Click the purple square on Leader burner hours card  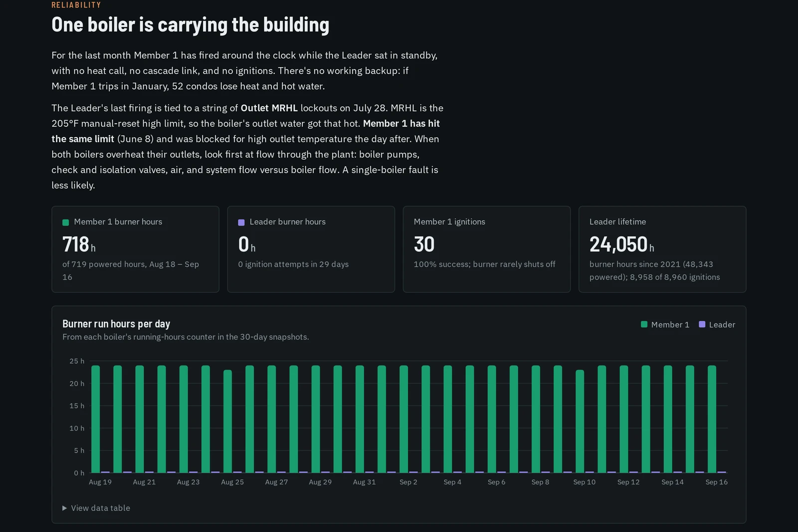(x=241, y=222)
